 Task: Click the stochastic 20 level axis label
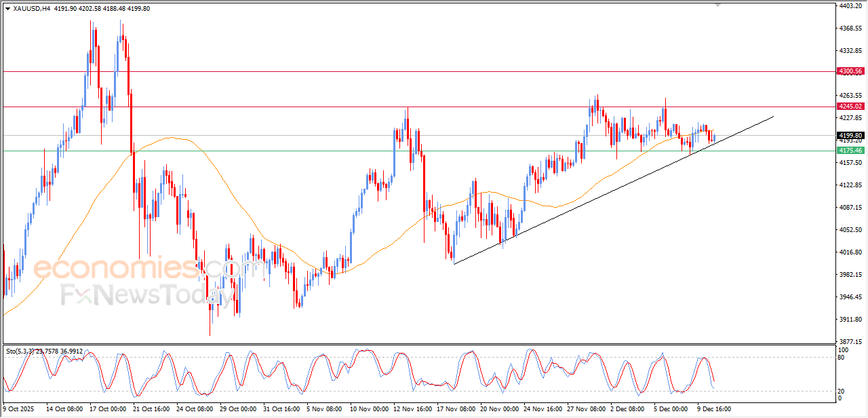point(842,391)
